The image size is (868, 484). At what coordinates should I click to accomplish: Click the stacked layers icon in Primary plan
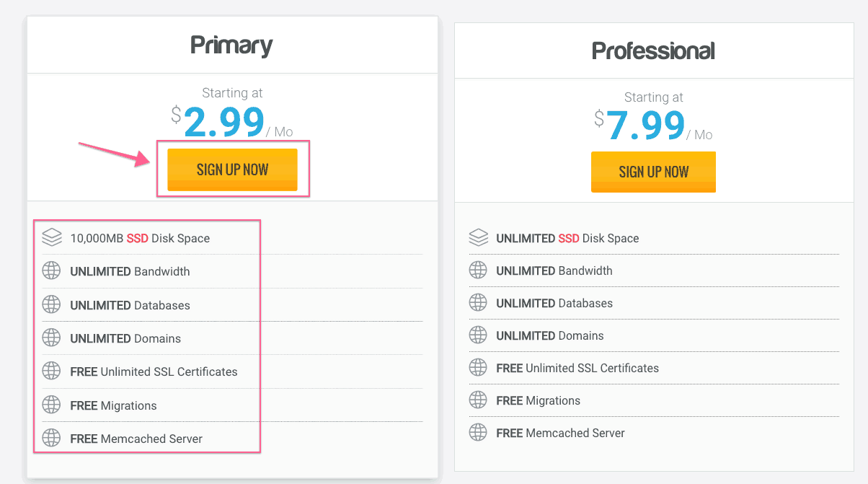pos(52,237)
